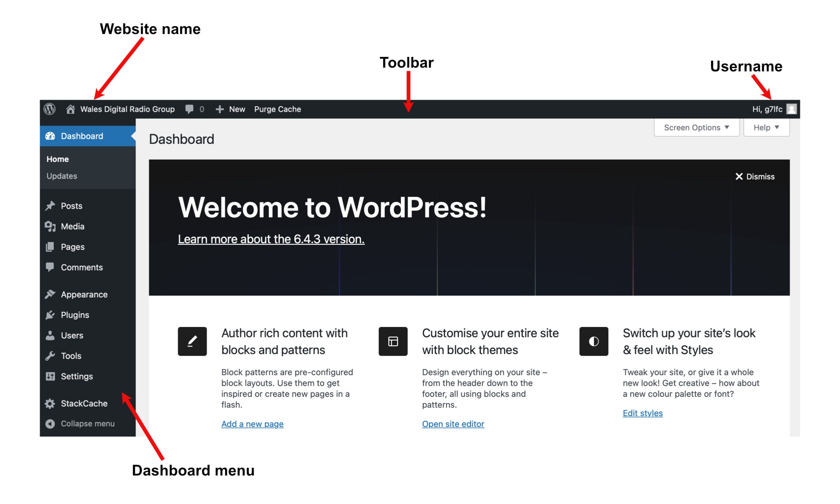Go to the Settings menu

(x=88, y=376)
